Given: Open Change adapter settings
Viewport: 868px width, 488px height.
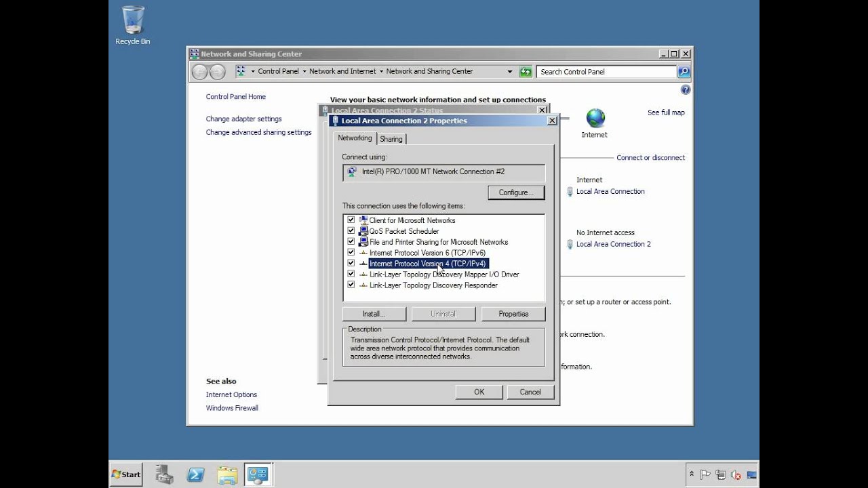Looking at the screenshot, I should (244, 119).
